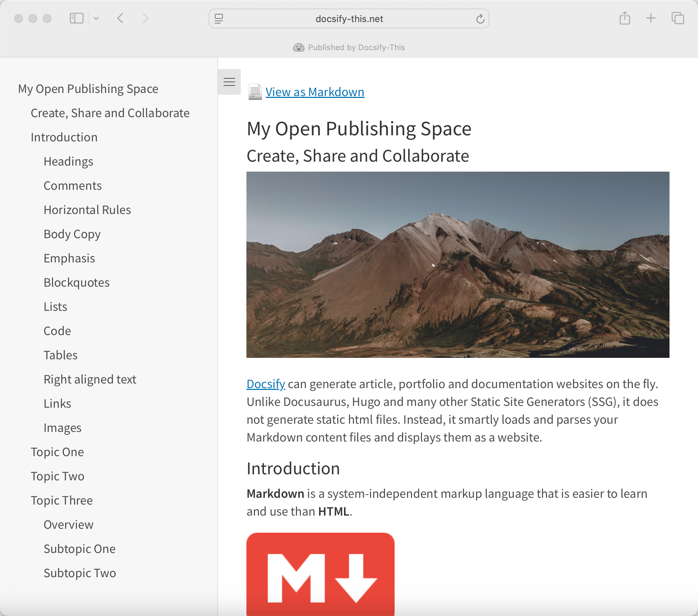The image size is (698, 616).
Task: Click the docsify-this.net address field
Action: [x=349, y=19]
